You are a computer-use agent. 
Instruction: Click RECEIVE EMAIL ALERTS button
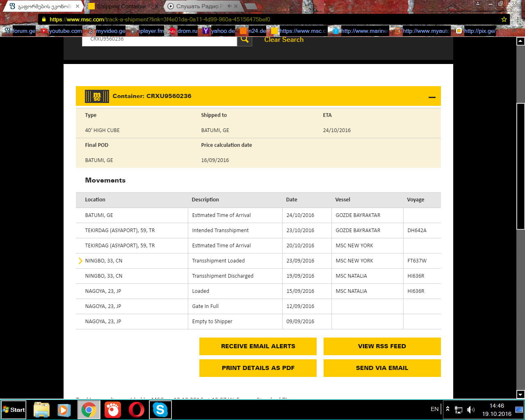258,346
